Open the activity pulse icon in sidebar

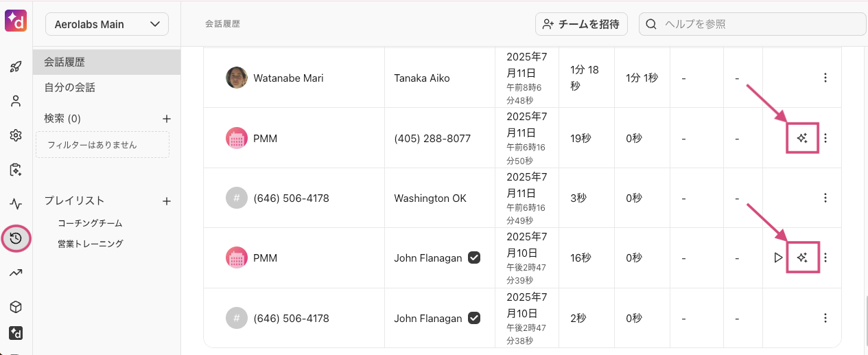coord(16,204)
